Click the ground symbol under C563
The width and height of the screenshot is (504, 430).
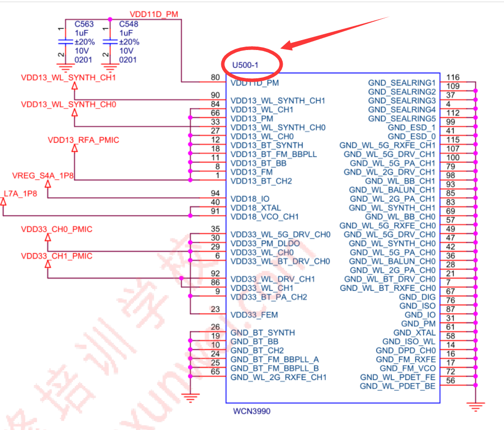pyautogui.click(x=65, y=67)
